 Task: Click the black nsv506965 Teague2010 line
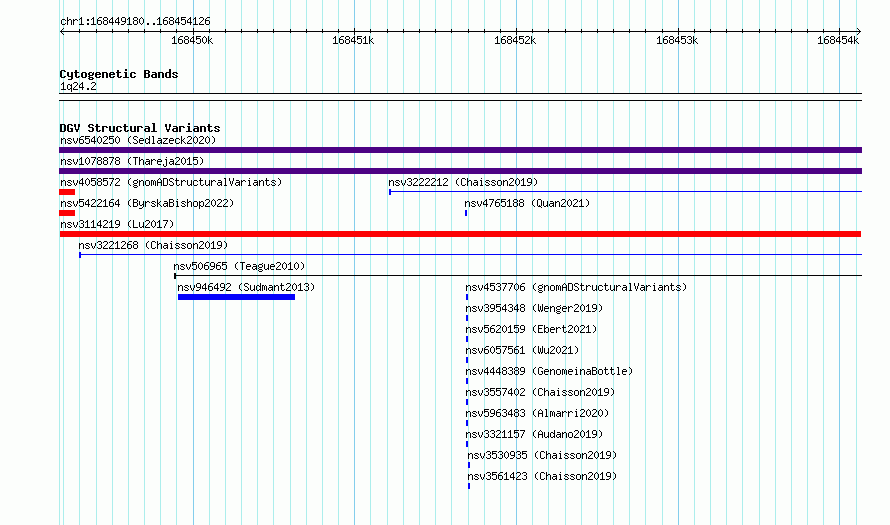click(x=518, y=276)
